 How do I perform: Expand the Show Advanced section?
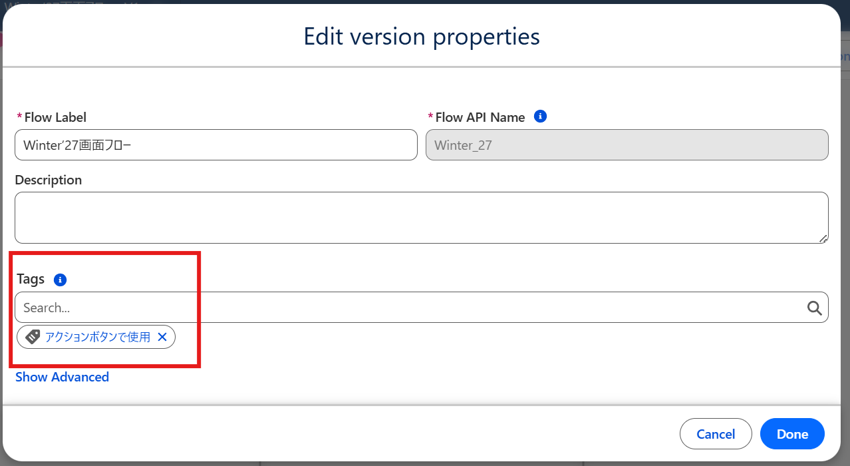[62, 377]
